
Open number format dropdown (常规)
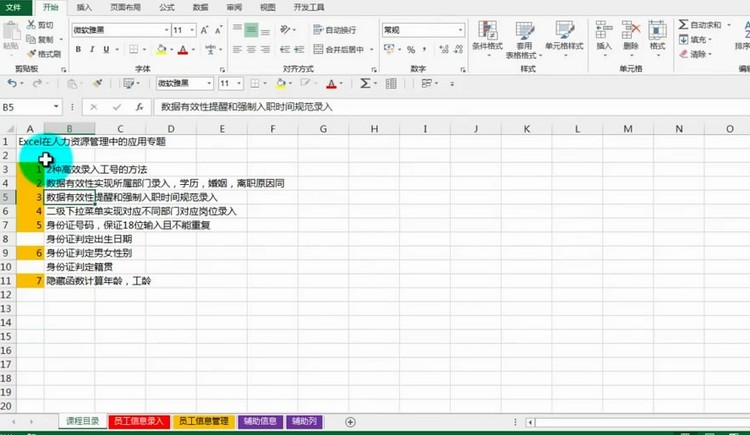(460, 30)
